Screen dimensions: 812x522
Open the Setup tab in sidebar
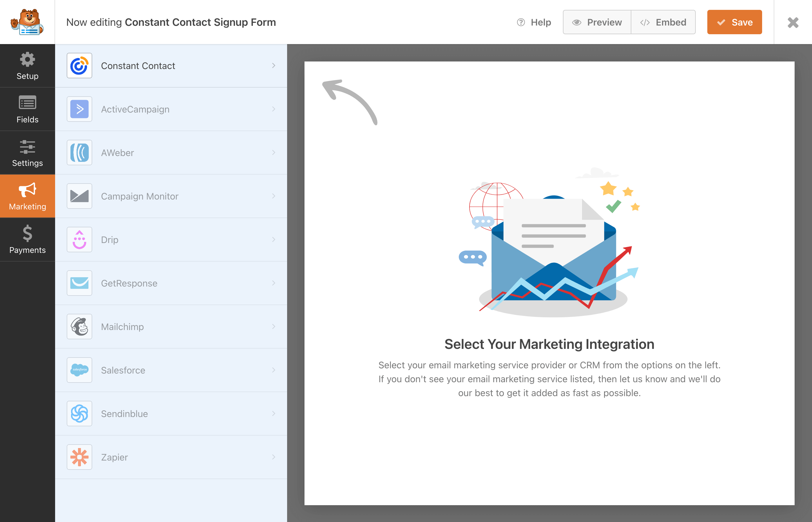pyautogui.click(x=28, y=66)
